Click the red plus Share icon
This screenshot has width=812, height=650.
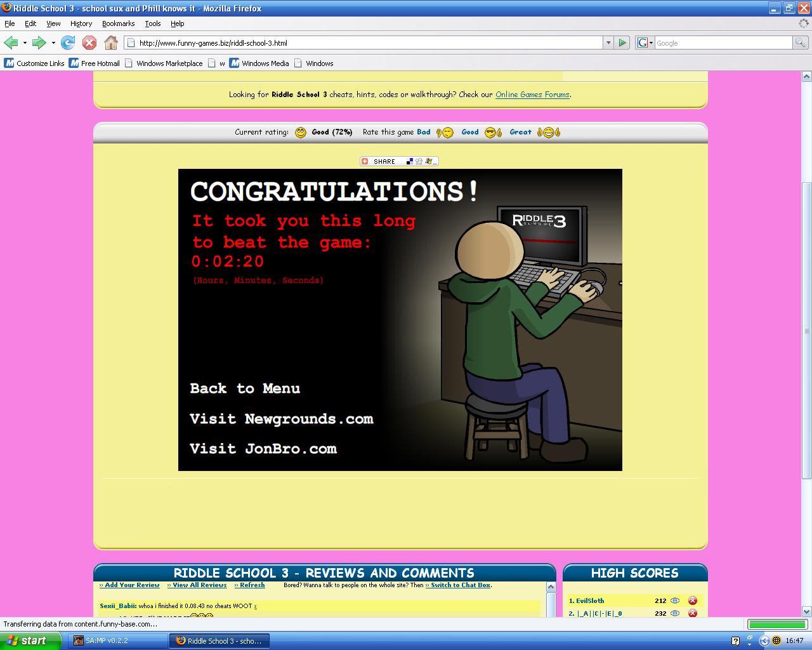click(365, 161)
